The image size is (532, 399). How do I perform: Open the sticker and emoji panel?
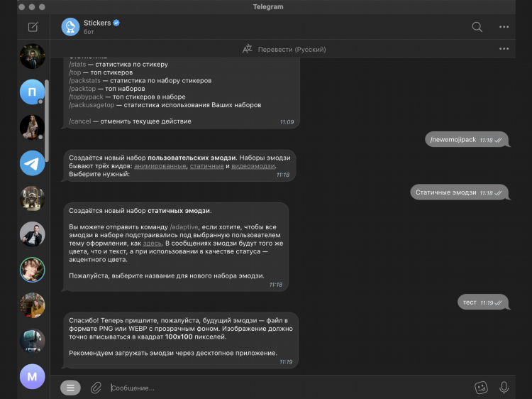click(x=481, y=387)
